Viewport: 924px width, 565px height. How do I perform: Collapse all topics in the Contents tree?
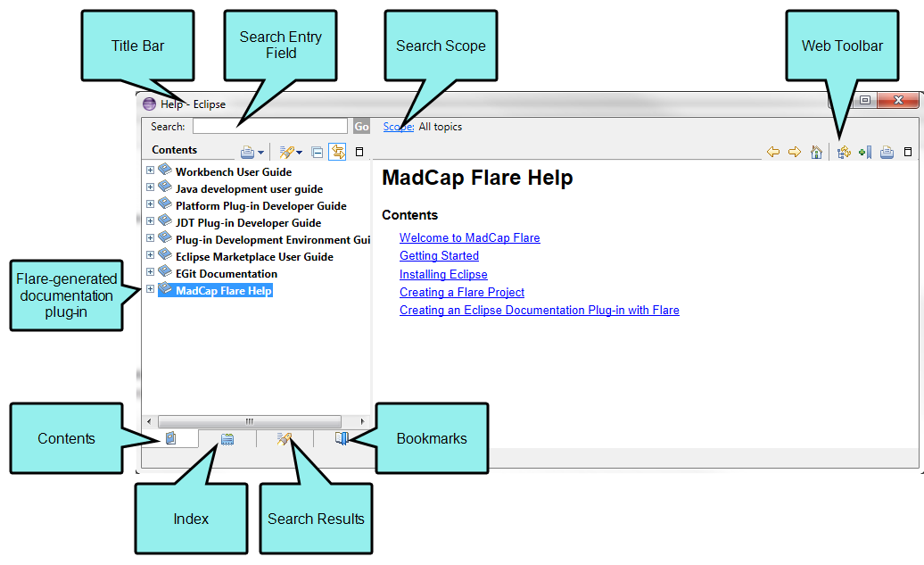pyautogui.click(x=317, y=152)
